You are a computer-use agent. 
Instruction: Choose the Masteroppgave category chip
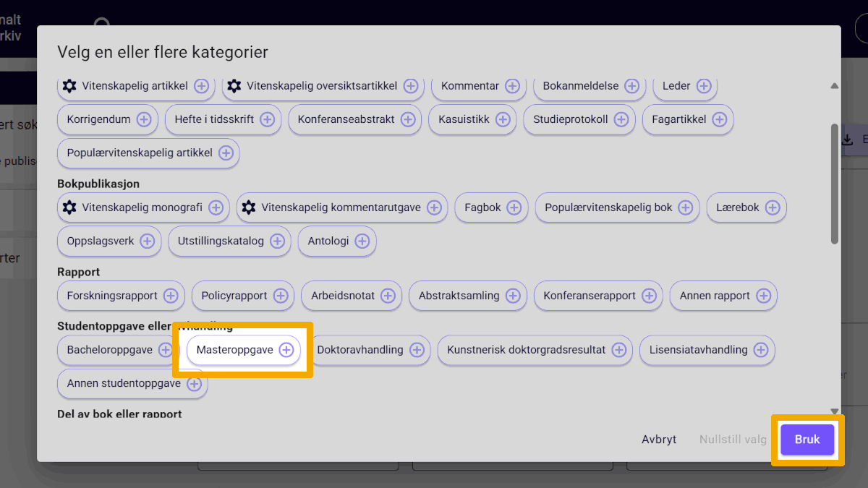[x=244, y=350]
